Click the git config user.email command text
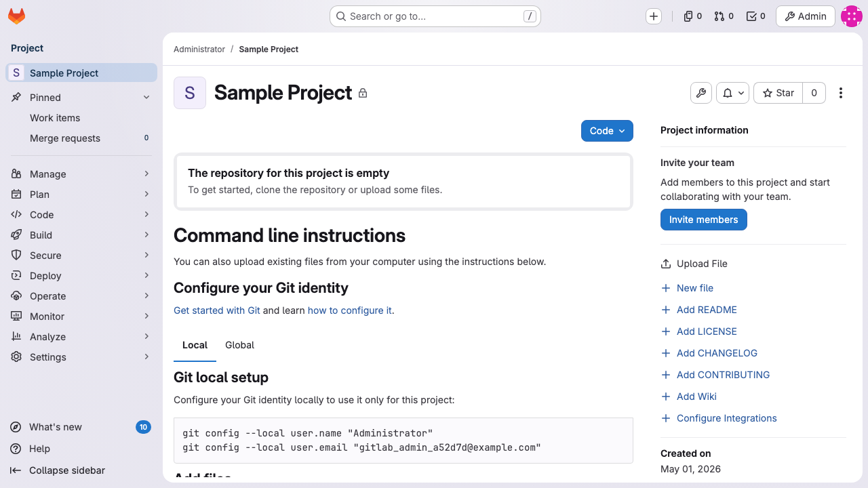 (361, 447)
